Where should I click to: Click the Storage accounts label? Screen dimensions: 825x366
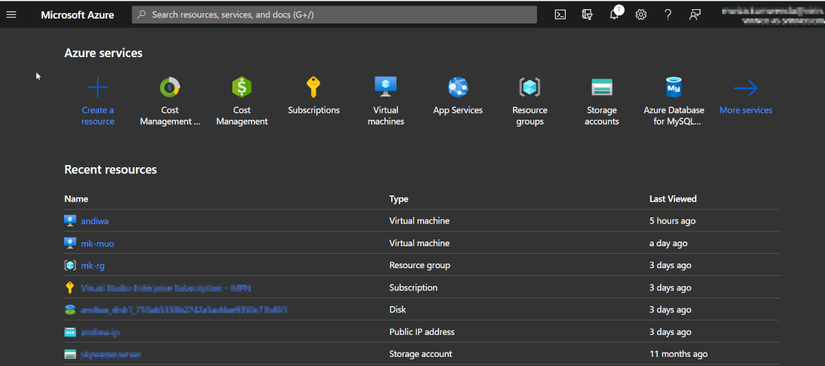pyautogui.click(x=602, y=116)
